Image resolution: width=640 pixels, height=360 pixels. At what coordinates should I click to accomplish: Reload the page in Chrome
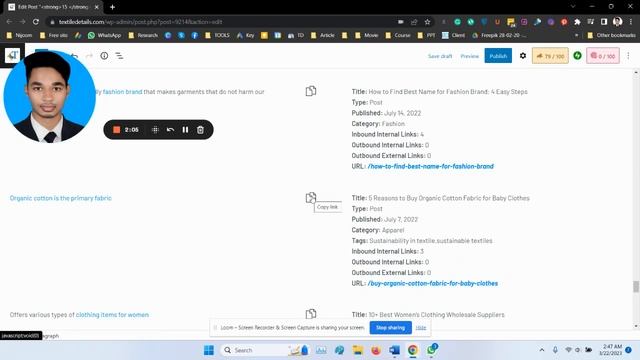point(36,22)
